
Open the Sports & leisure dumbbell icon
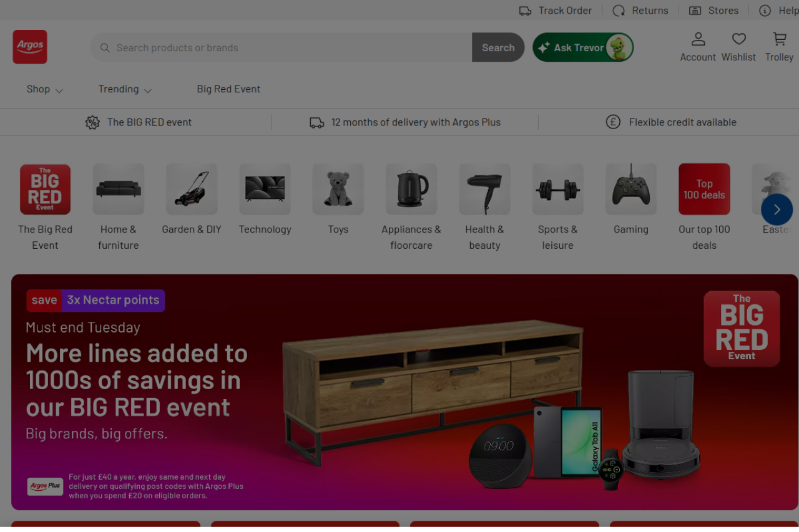pos(557,189)
